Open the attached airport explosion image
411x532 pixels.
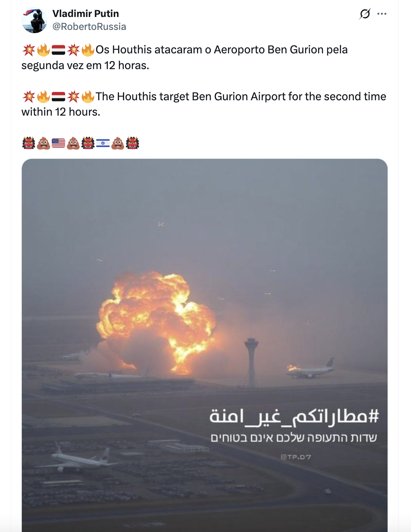tap(205, 345)
